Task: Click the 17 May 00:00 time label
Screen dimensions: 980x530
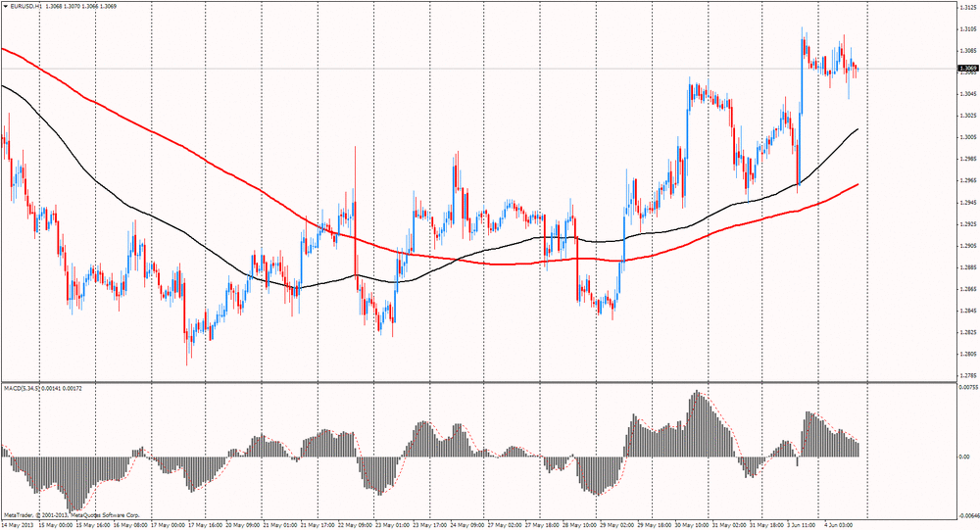Action: [169, 526]
